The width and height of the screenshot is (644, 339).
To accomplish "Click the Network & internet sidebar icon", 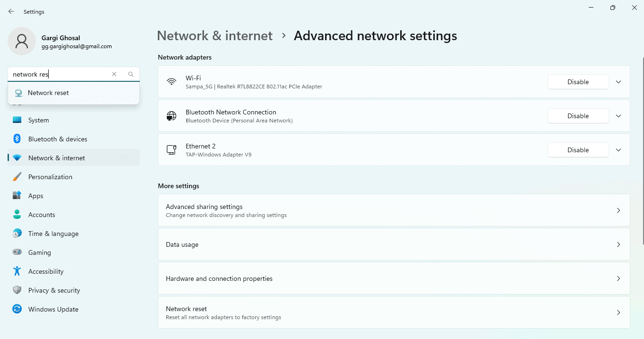I will pos(17,157).
